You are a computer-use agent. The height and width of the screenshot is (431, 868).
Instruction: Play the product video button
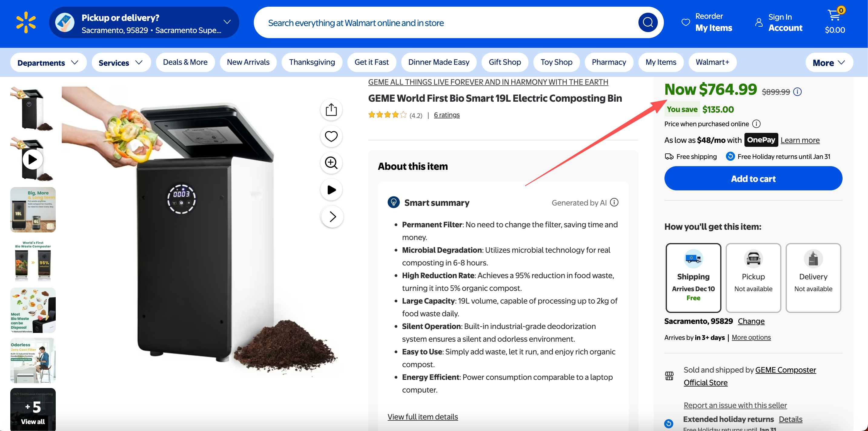click(331, 189)
